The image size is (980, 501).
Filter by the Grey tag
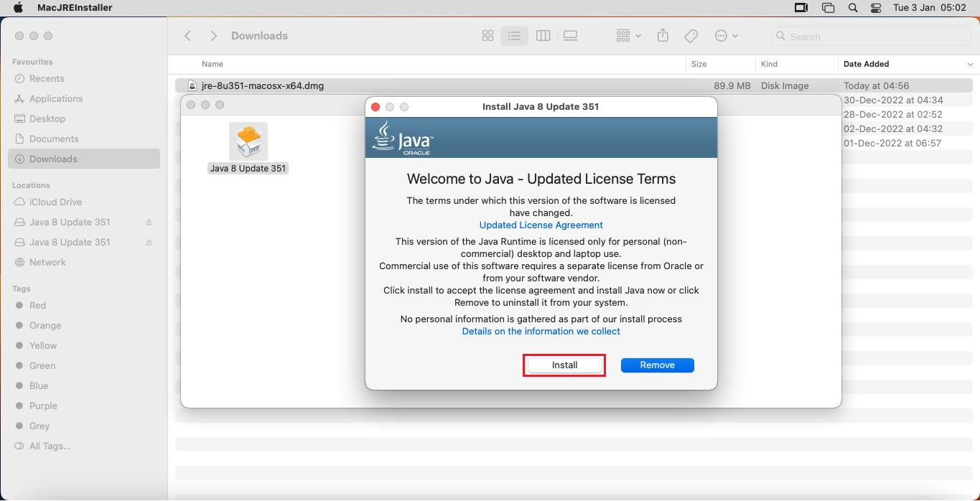tap(39, 426)
